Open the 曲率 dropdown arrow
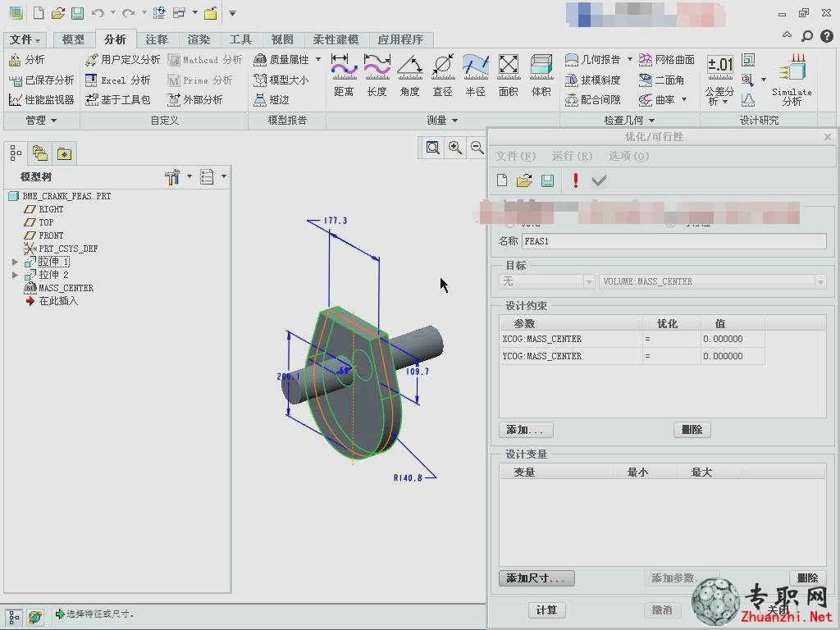Screen dimensions: 840x630 coord(684,99)
